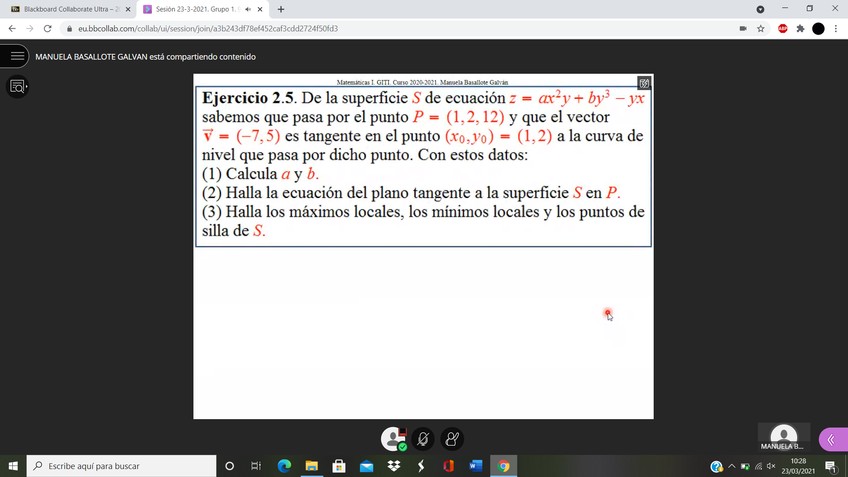Toggle slide fit-to-view icon
Viewport: 848px width, 477px height.
644,83
